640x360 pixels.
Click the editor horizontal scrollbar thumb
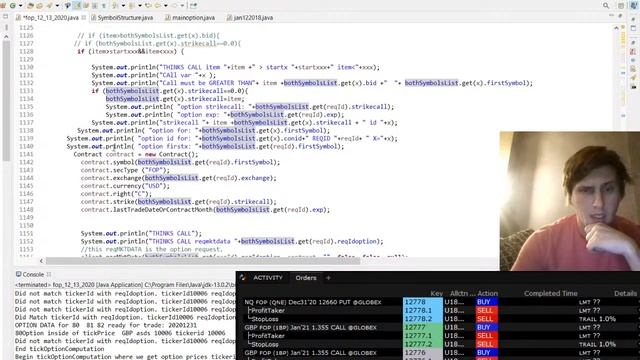pyautogui.click(x=203, y=260)
